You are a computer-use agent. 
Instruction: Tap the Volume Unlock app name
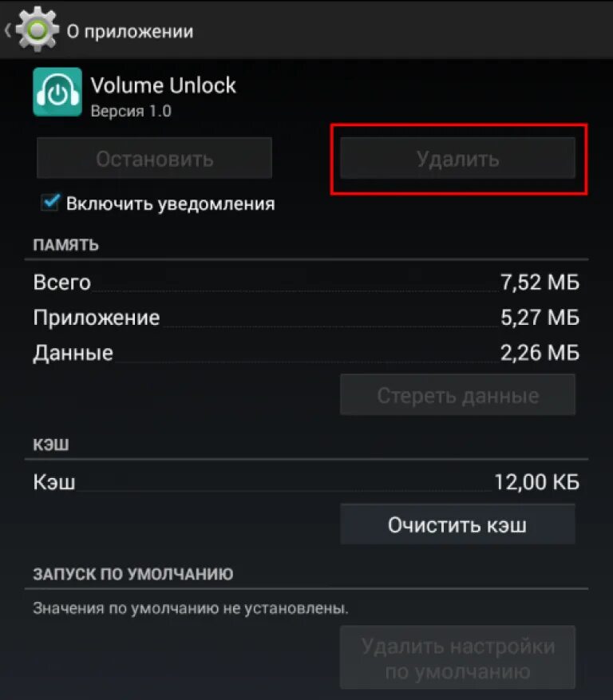tap(163, 85)
